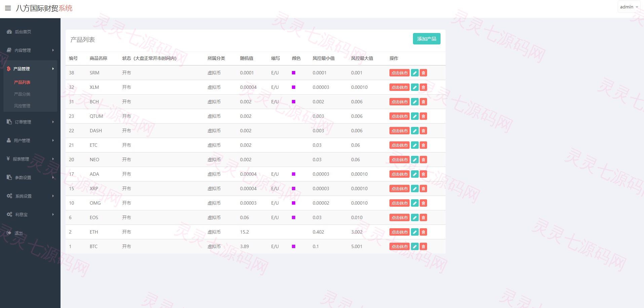Click the purple color swatch in SRM row

click(294, 73)
